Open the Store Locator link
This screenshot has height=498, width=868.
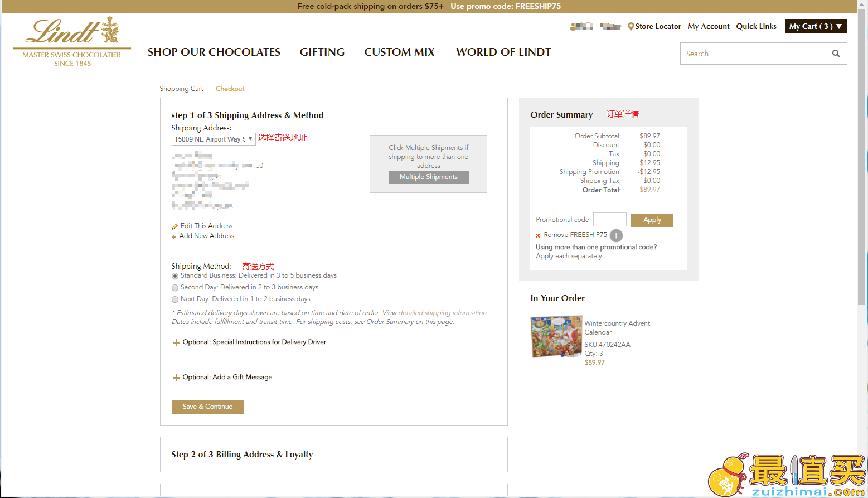658,26
